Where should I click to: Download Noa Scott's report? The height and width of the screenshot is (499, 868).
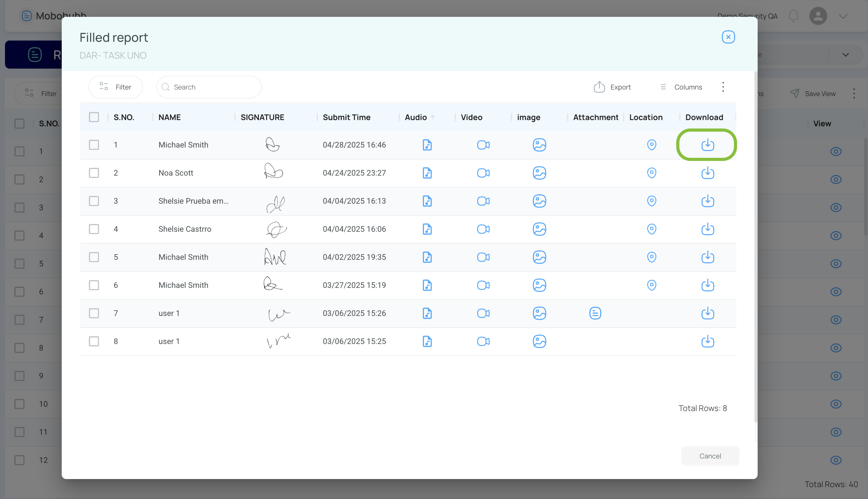pos(707,173)
